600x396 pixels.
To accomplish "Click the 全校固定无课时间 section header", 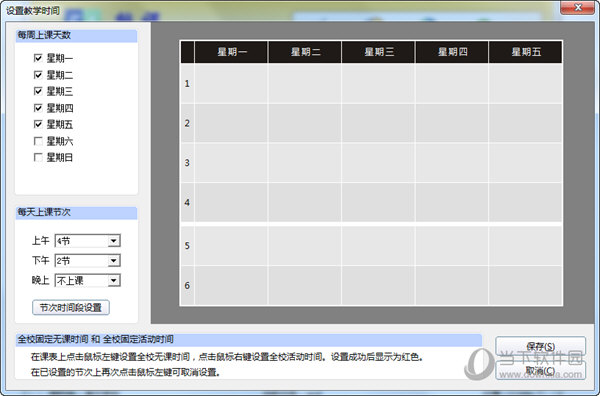I will (249, 339).
